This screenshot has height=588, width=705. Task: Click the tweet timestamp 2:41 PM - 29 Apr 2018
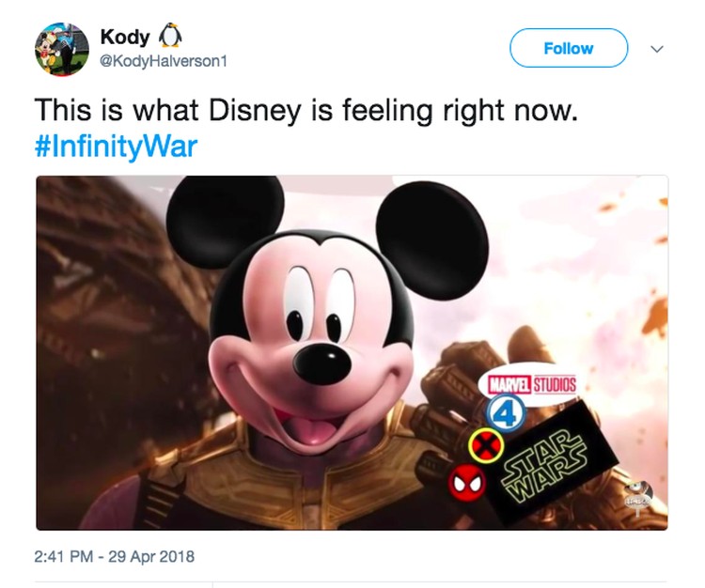coord(114,557)
